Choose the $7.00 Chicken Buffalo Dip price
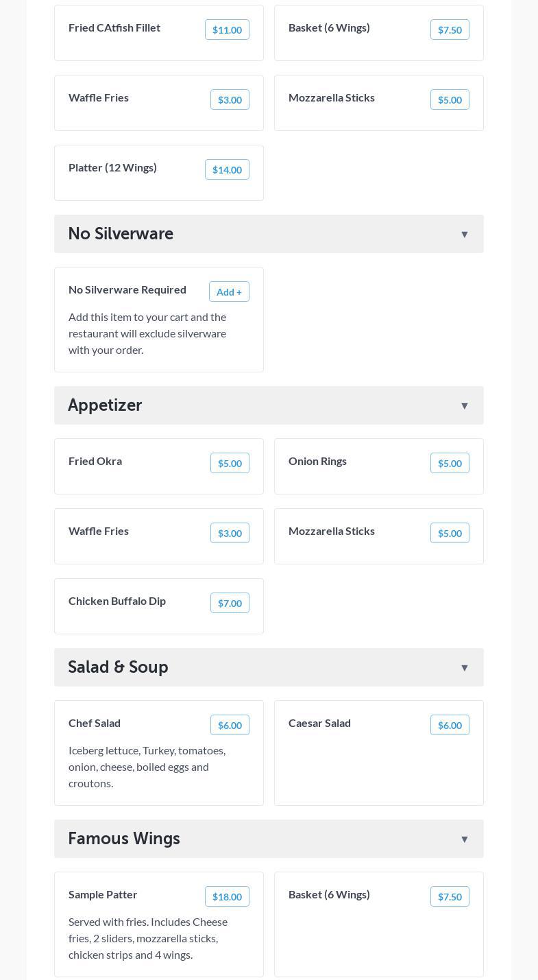 [x=230, y=603]
